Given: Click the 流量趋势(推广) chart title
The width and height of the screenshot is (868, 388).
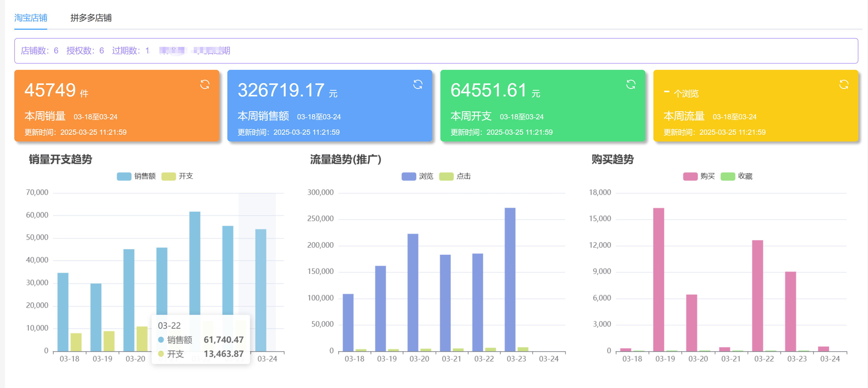Looking at the screenshot, I should [x=346, y=159].
